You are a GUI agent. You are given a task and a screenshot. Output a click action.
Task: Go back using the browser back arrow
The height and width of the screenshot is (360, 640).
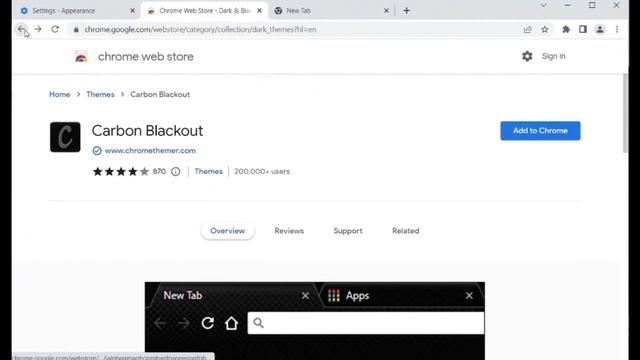21,29
